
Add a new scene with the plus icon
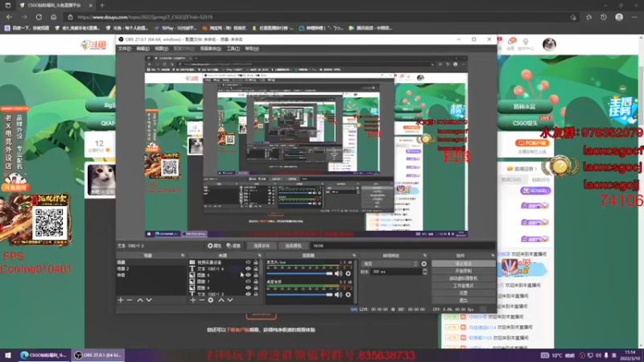click(x=120, y=300)
